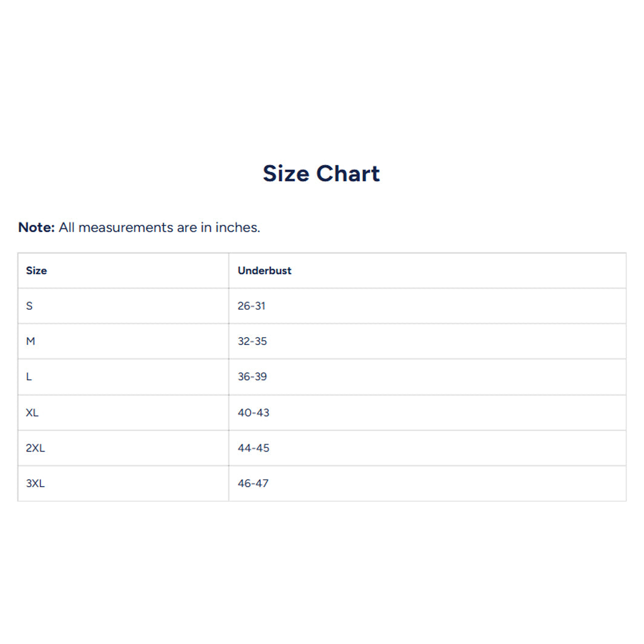Click the word "Size" in the title heading
644x644 pixels.
286,174
